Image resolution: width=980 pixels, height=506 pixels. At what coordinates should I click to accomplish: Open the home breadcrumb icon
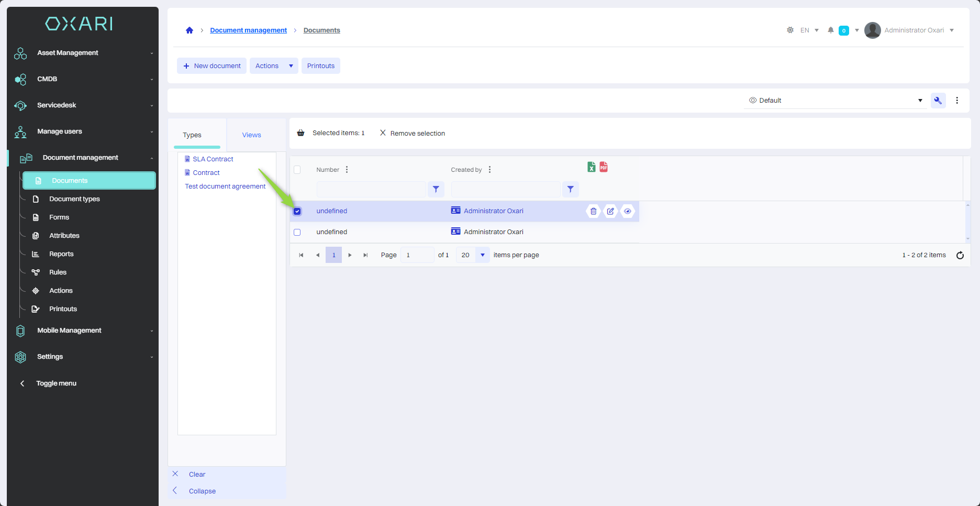coord(190,30)
